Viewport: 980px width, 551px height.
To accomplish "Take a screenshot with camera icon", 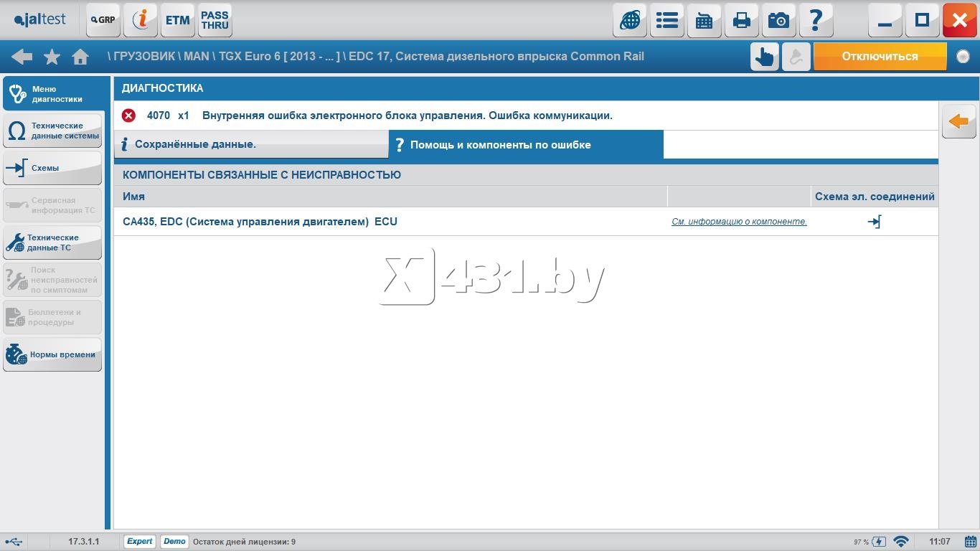I will [779, 20].
